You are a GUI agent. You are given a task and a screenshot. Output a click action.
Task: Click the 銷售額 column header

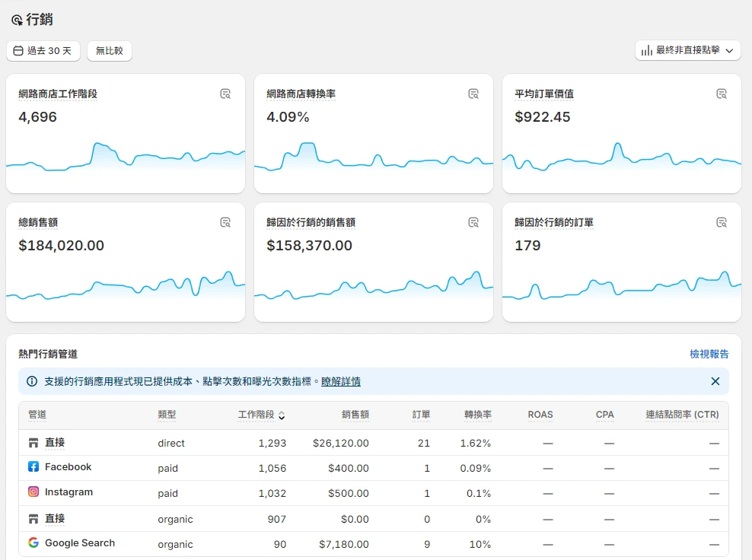pos(355,415)
